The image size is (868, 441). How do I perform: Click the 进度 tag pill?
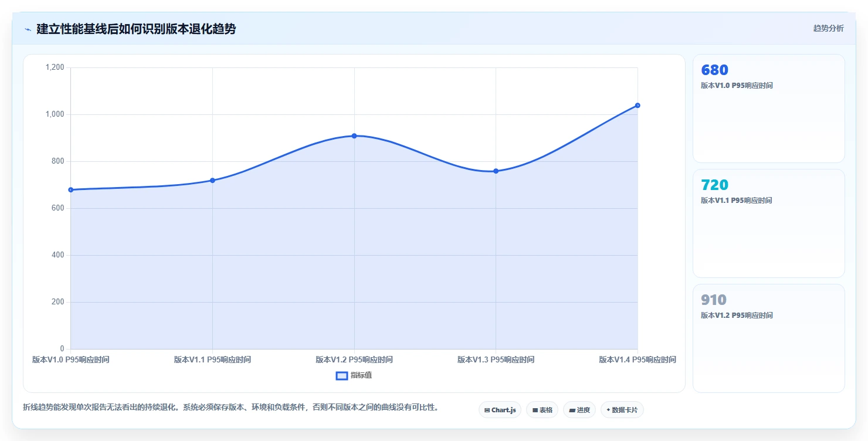[579, 410]
